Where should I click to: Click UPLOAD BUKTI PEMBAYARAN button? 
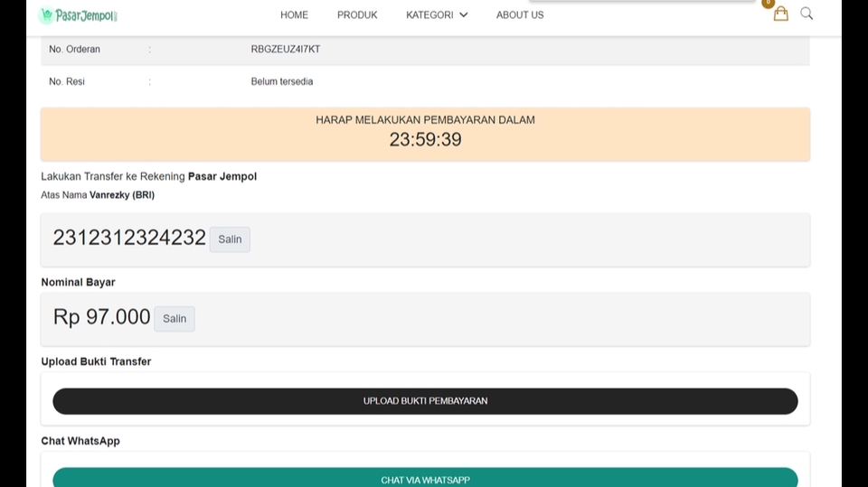point(425,401)
